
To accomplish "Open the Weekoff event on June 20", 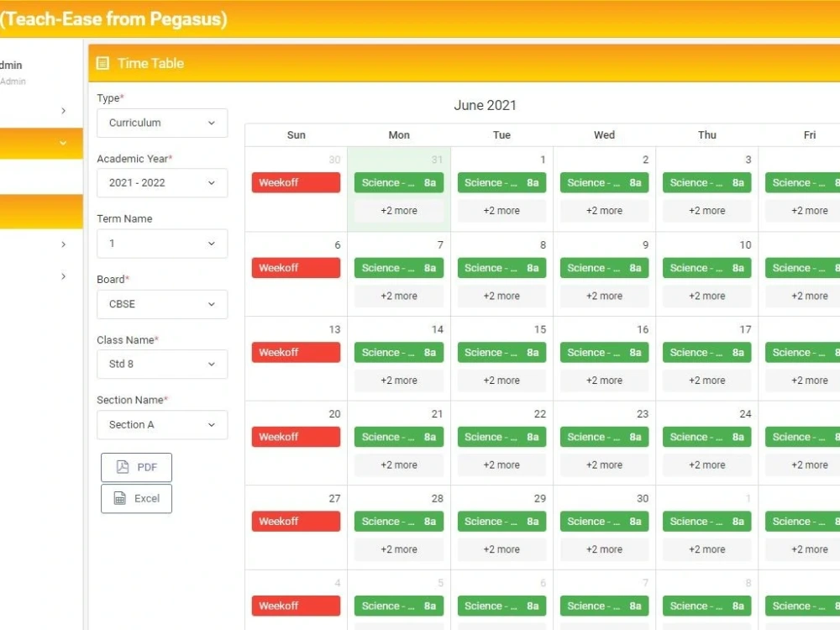I will click(x=296, y=437).
